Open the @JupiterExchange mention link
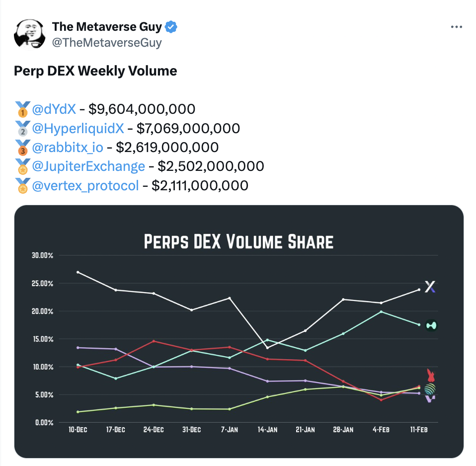Viewport: 476px width, 466px height. (x=88, y=166)
